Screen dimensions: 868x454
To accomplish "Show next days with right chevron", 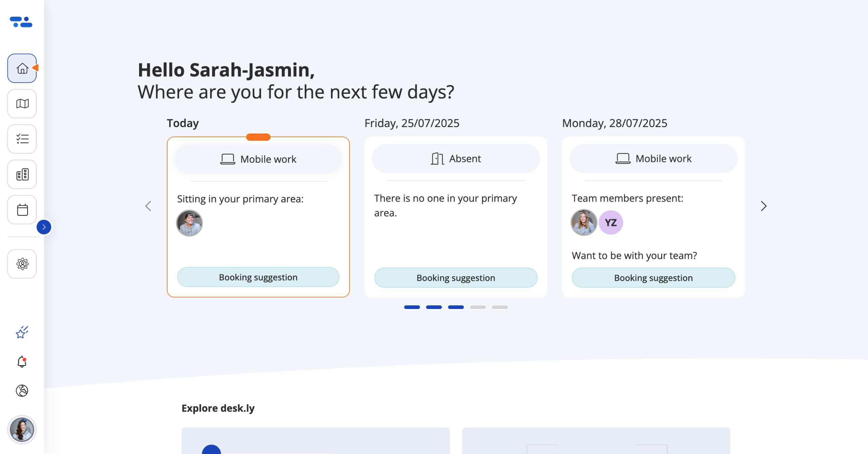I will [x=763, y=206].
